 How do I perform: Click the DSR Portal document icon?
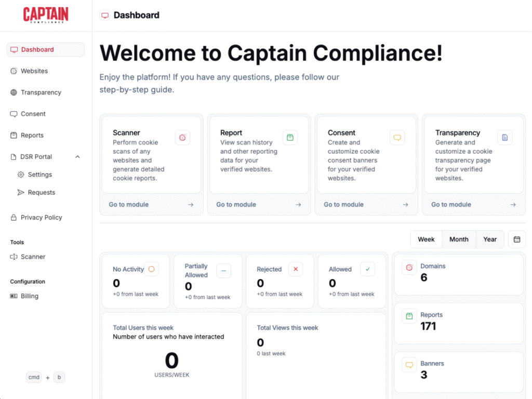click(13, 157)
